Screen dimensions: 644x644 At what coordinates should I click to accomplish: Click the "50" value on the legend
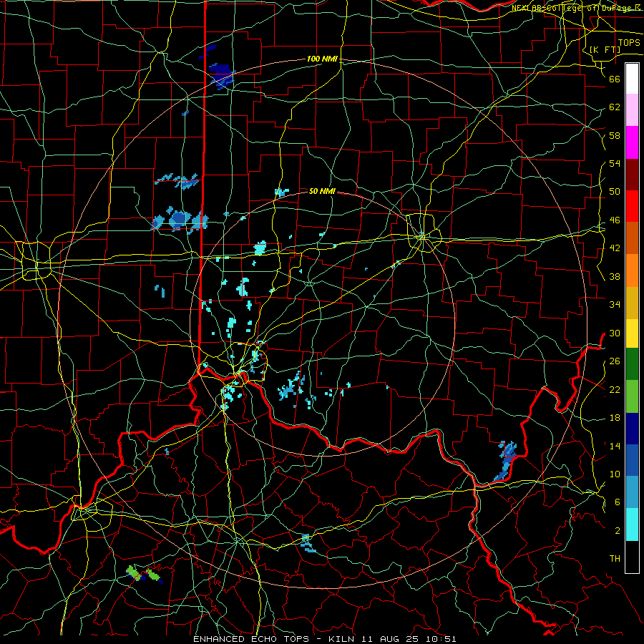615,192
